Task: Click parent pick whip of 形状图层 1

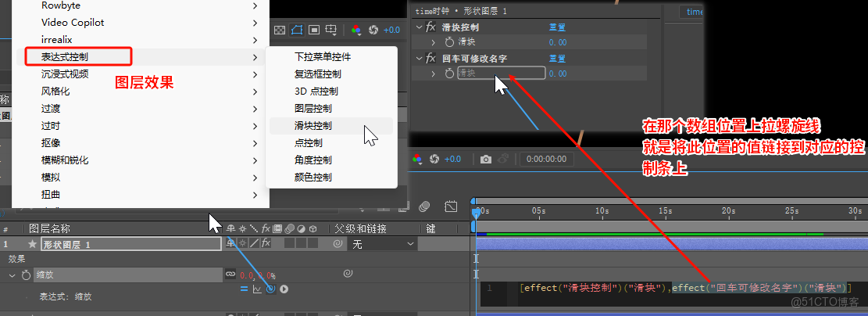Action: point(338,243)
